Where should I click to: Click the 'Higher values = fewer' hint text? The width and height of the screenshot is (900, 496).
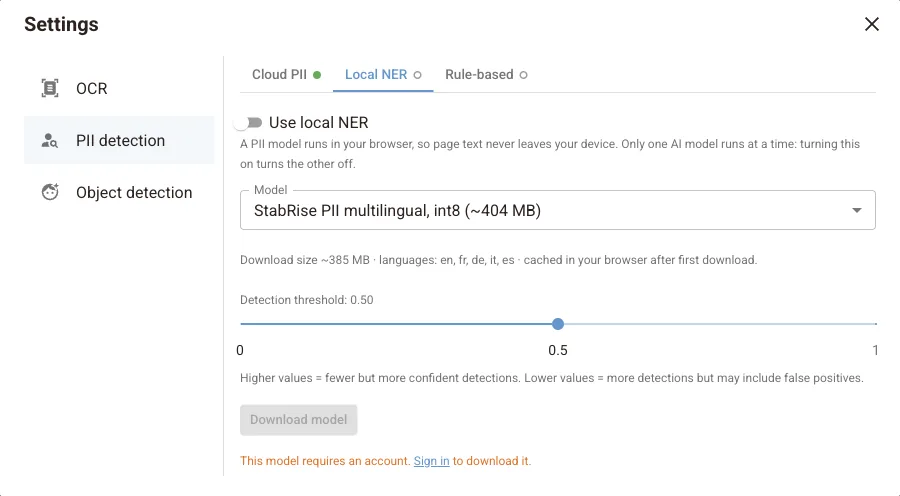[x=552, y=378]
